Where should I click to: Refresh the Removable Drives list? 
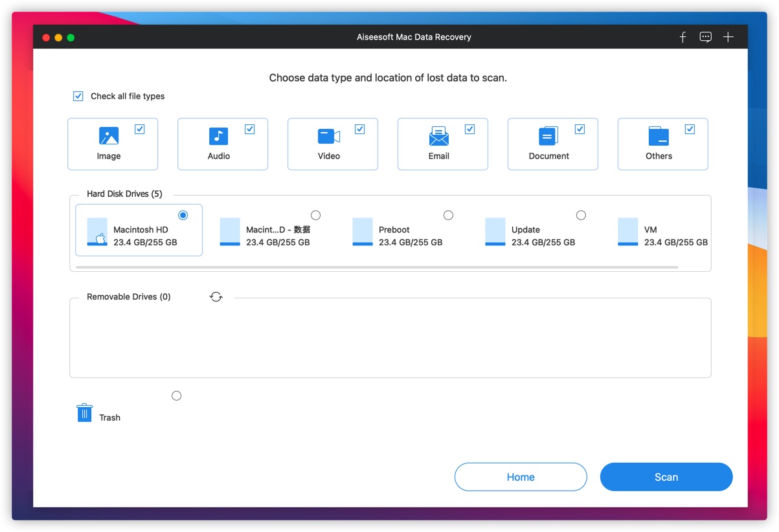[216, 297]
